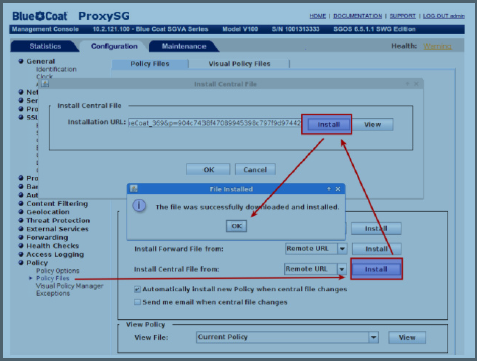Image resolution: width=477 pixels, height=362 pixels.
Task: Open the SUPPORT link
Action: coord(403,16)
